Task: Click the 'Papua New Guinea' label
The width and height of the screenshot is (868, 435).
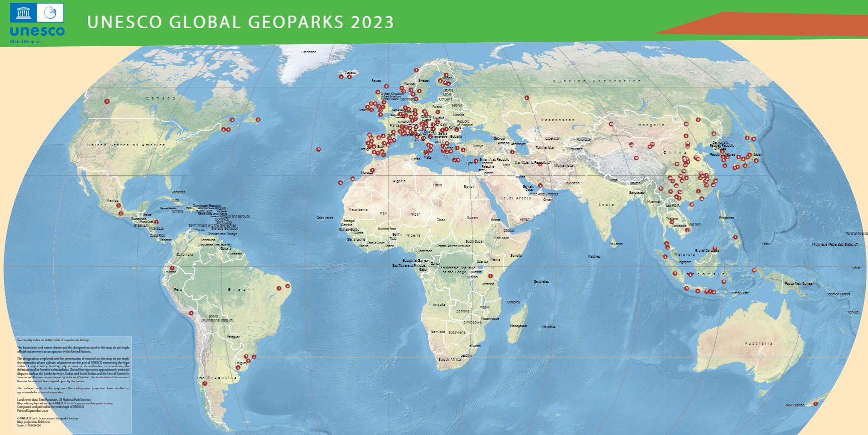Action: pyautogui.click(x=799, y=283)
